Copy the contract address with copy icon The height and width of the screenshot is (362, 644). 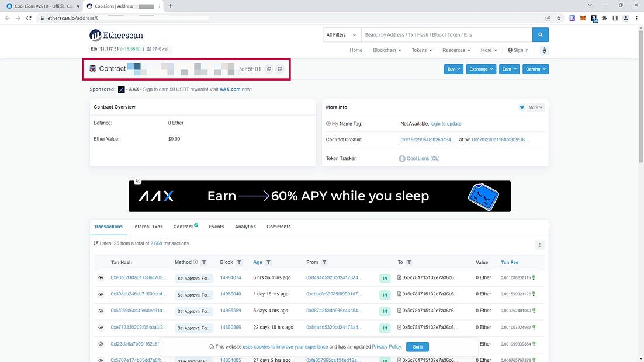pos(269,69)
